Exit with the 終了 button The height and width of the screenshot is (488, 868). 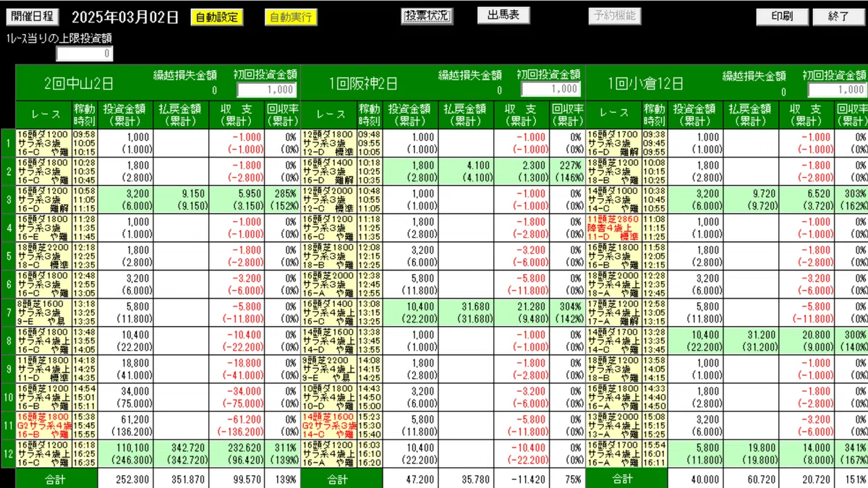(838, 17)
